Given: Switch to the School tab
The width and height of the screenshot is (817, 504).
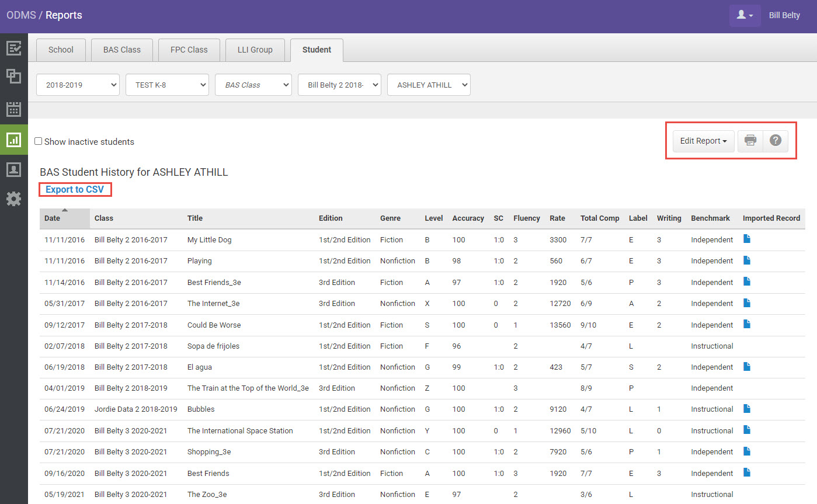Looking at the screenshot, I should tap(61, 50).
